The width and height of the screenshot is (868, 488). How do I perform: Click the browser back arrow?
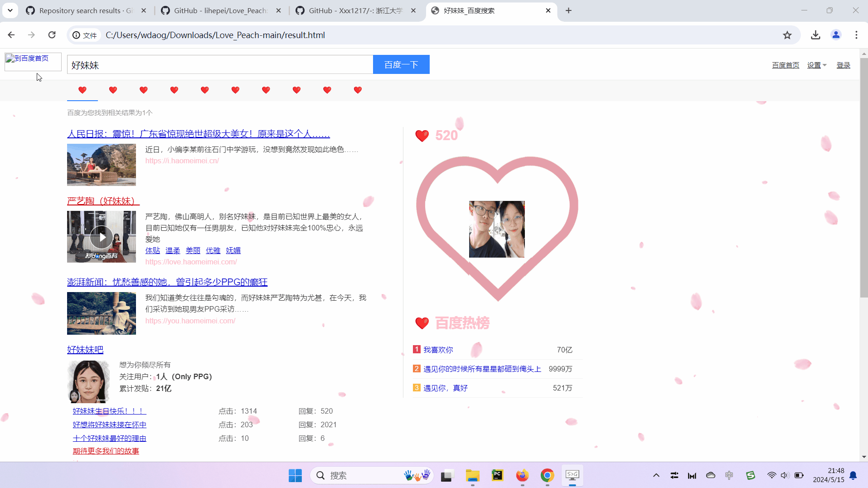pyautogui.click(x=11, y=35)
